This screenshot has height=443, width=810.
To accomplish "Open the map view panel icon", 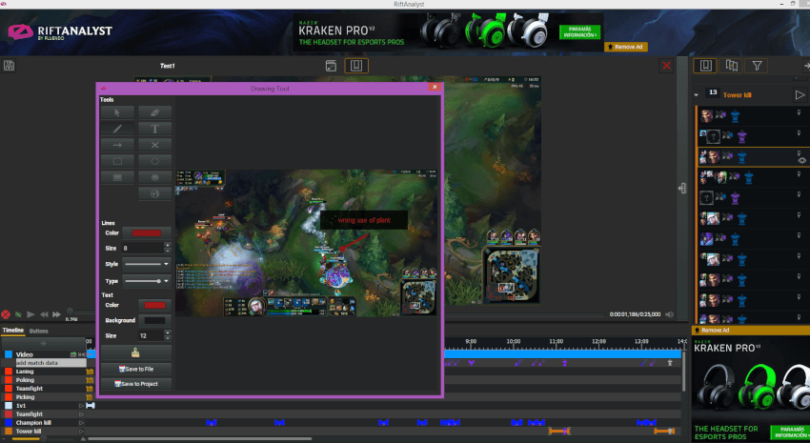I will 731,66.
